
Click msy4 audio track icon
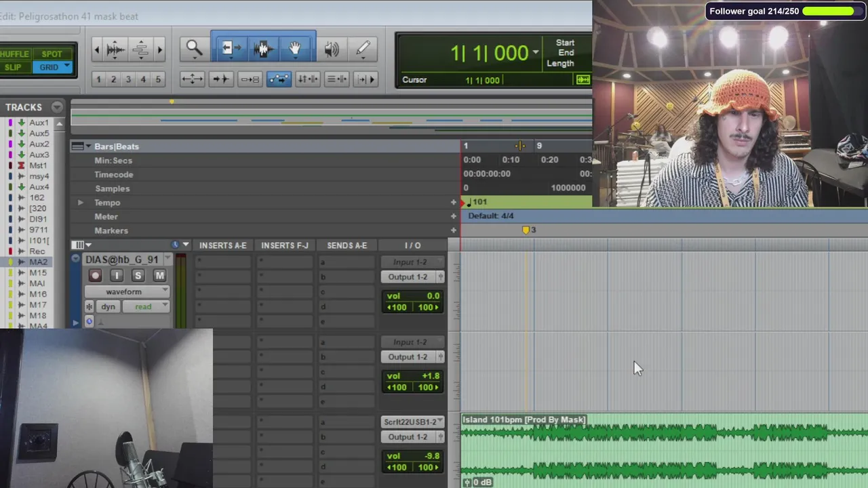[22, 176]
